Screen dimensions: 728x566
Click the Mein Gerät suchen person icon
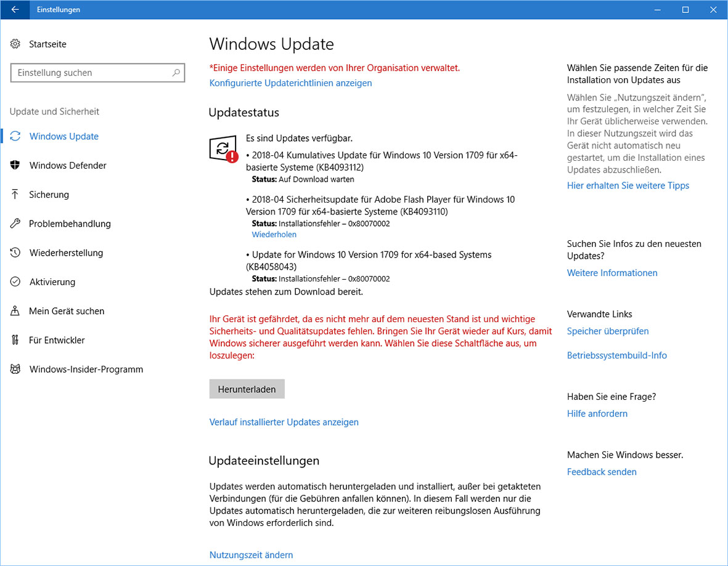pyautogui.click(x=15, y=311)
